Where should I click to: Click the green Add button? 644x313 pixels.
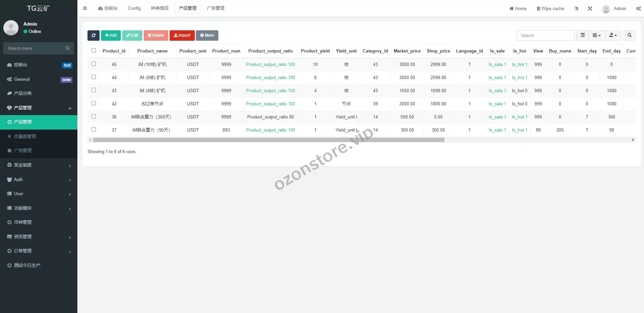(111, 35)
